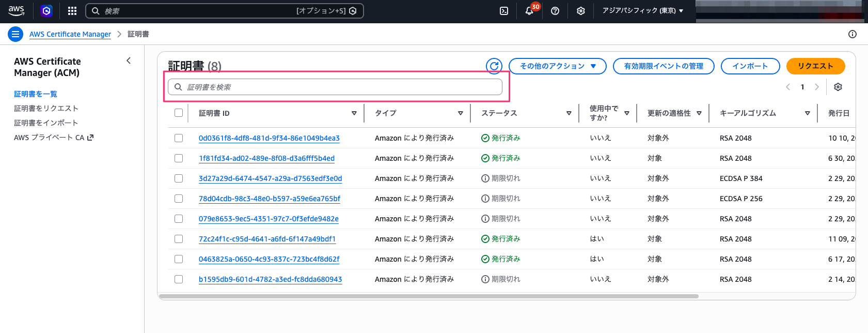The image size is (868, 333).
Task: Open the AWS services grid menu
Action: pyautogui.click(x=72, y=11)
